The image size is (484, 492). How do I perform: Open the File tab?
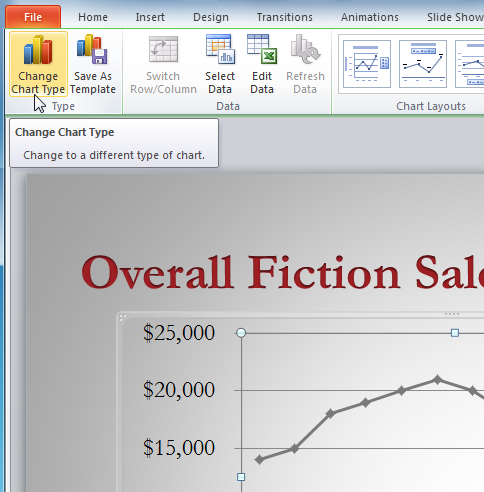click(33, 17)
